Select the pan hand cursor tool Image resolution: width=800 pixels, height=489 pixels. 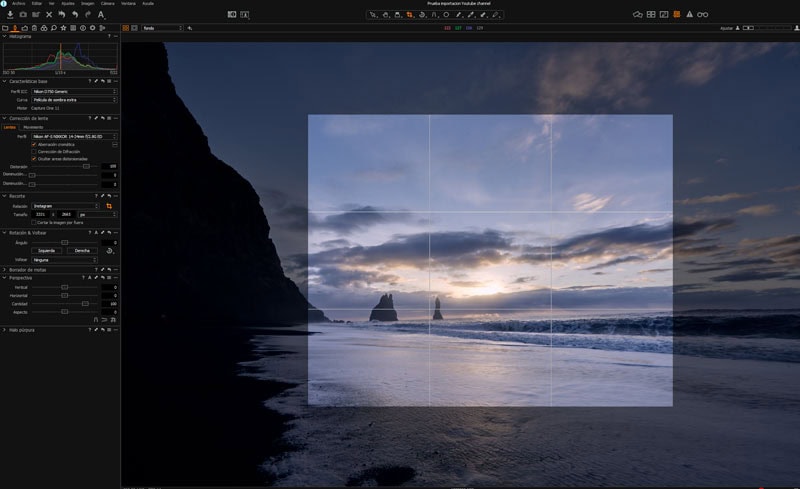tap(385, 15)
